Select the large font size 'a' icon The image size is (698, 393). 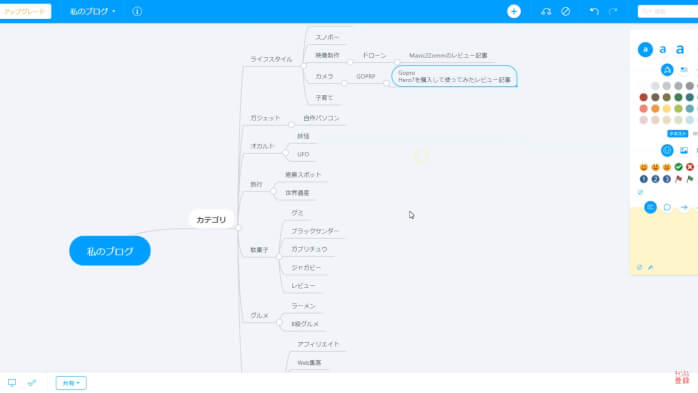pyautogui.click(x=680, y=49)
